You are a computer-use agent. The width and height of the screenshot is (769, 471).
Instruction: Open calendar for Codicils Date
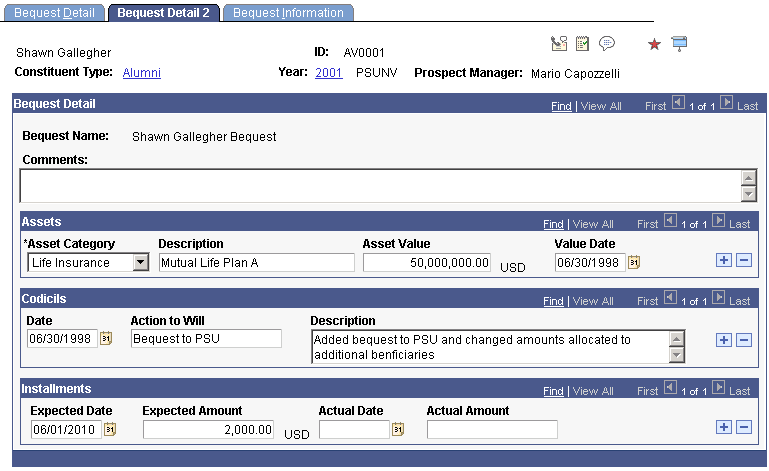click(x=106, y=339)
